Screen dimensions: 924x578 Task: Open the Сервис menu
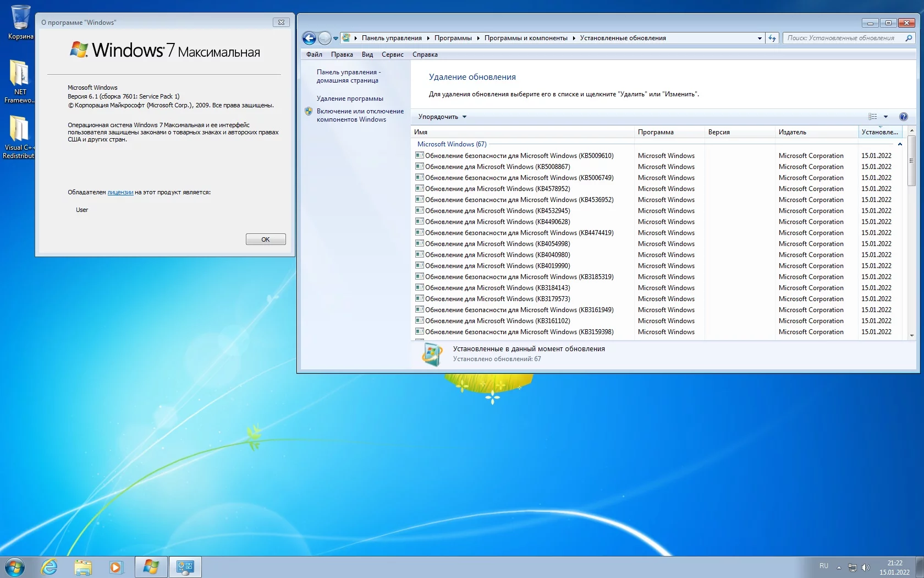pos(392,54)
